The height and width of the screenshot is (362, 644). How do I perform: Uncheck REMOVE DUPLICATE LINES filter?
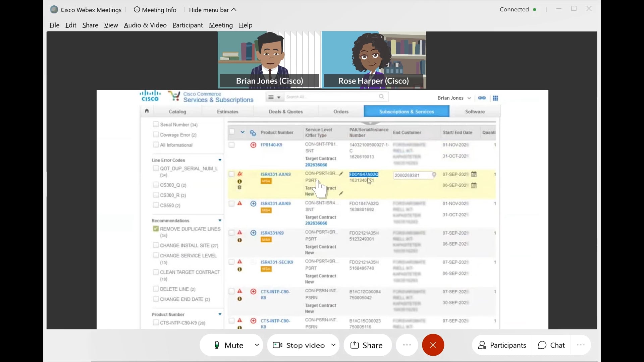(156, 229)
